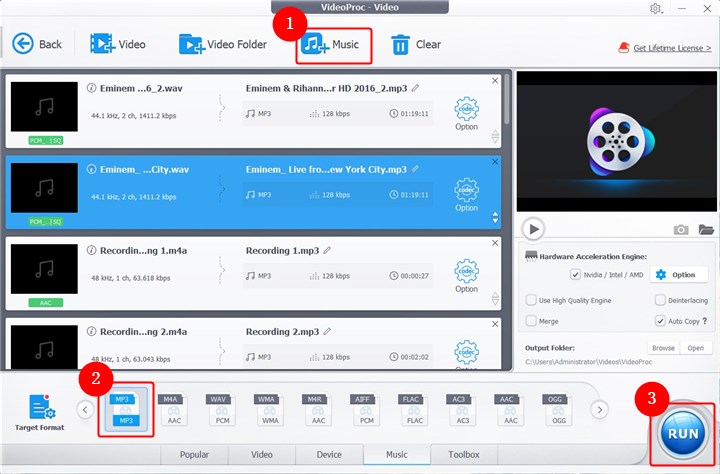Remove the Eminem_ ...City.wav item

tap(495, 162)
